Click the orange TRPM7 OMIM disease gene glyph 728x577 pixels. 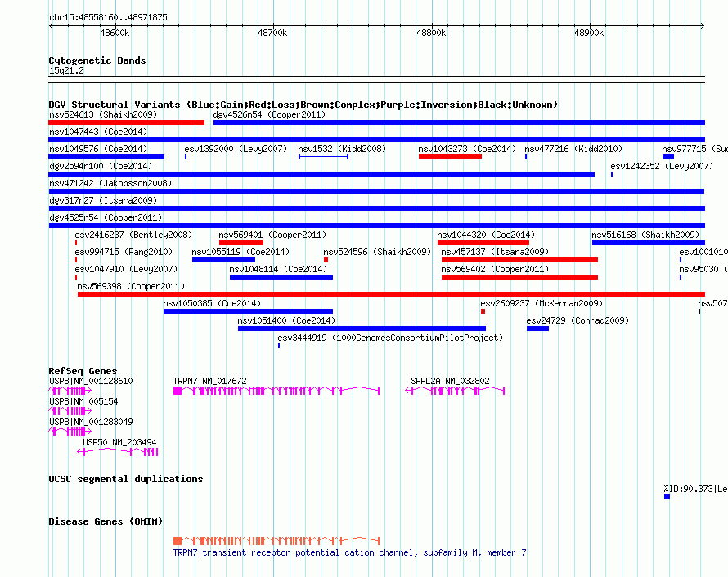pyautogui.click(x=276, y=541)
